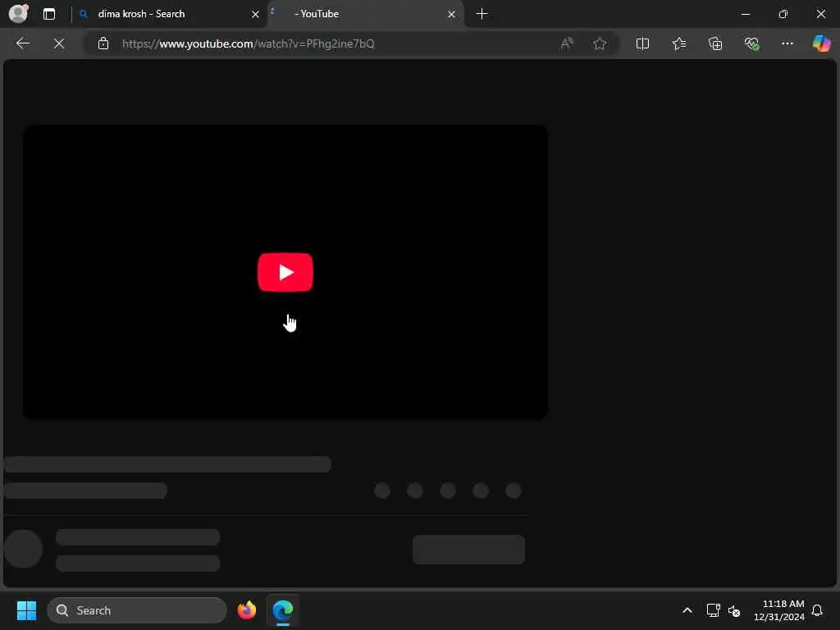Viewport: 840px width, 630px height.
Task: Open network status tray icon
Action: pyautogui.click(x=713, y=610)
